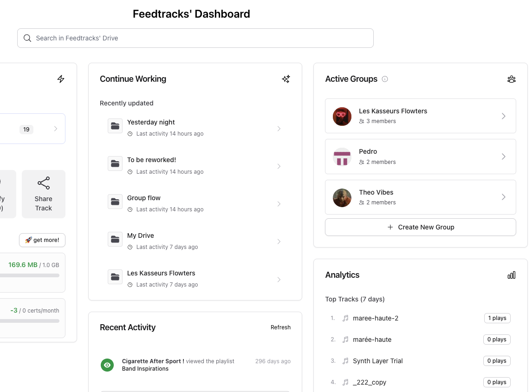Image resolution: width=532 pixels, height=392 pixels.
Task: Click the green eye activity icon in Recent Activity
Action: click(x=107, y=365)
